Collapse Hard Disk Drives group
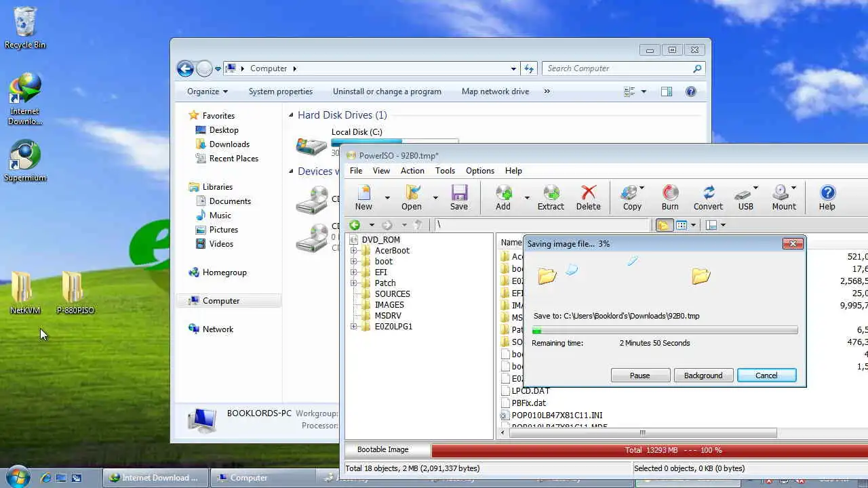The height and width of the screenshot is (488, 868). [x=292, y=115]
